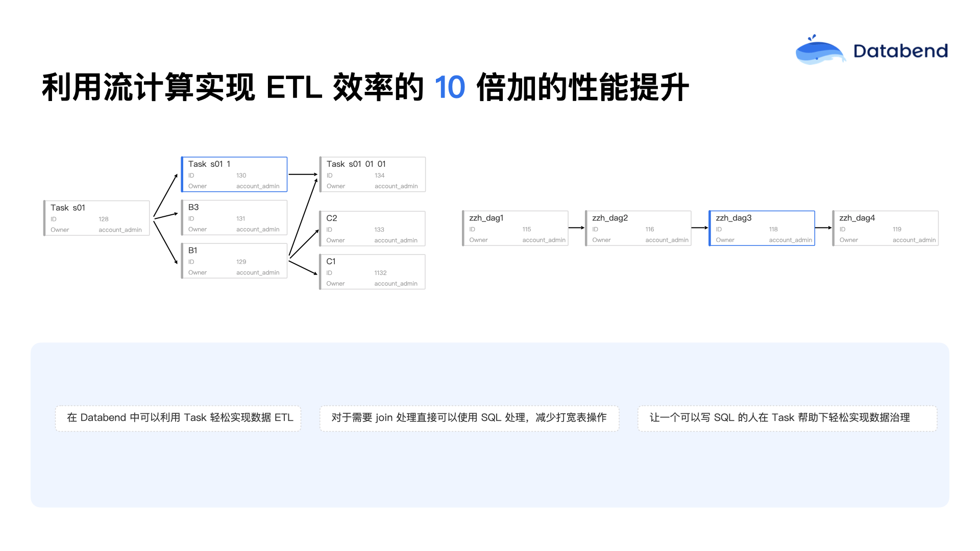The height and width of the screenshot is (551, 980).
Task: Click the C2 task node
Action: point(373,229)
